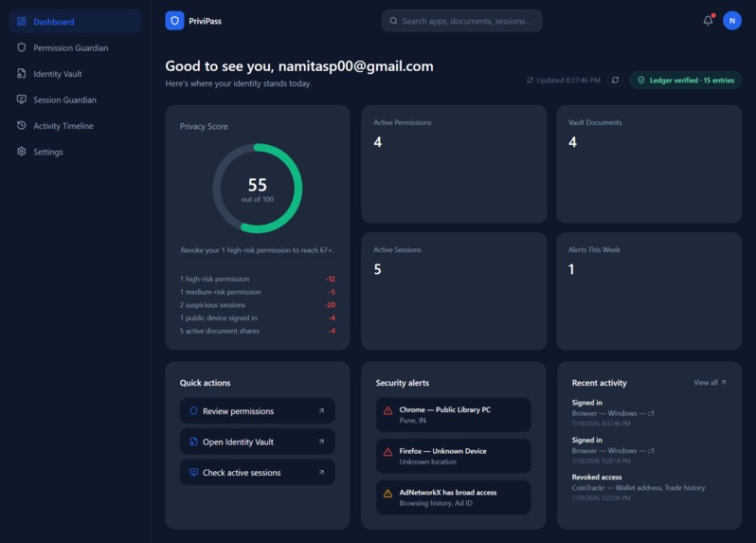The width and height of the screenshot is (756, 543).
Task: Click Signed in entry at 5:28:14 PM
Action: point(649,450)
